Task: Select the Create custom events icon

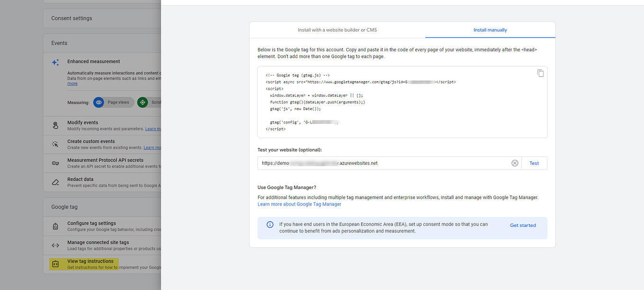Action: (55, 144)
